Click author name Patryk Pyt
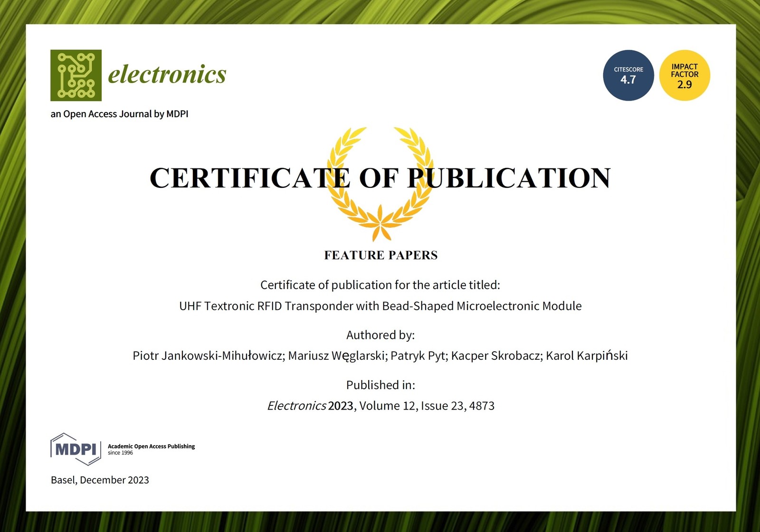 418,356
